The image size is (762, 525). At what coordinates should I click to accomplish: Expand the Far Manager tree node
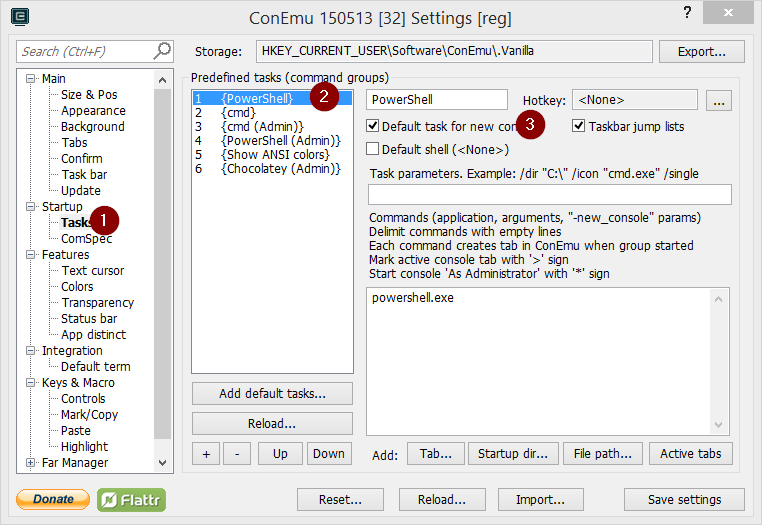tap(30, 463)
